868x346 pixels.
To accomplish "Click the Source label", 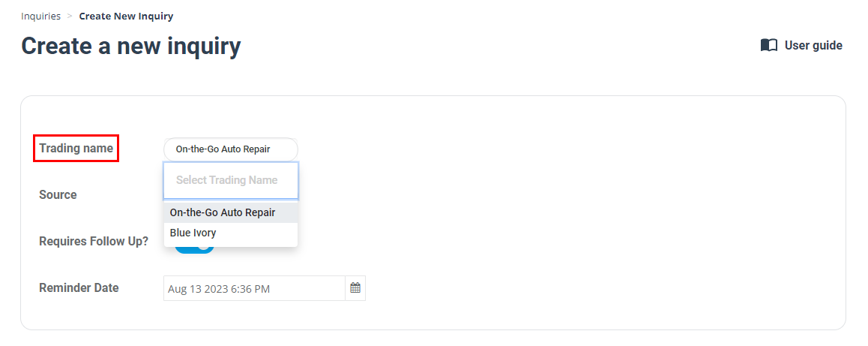I will point(58,195).
